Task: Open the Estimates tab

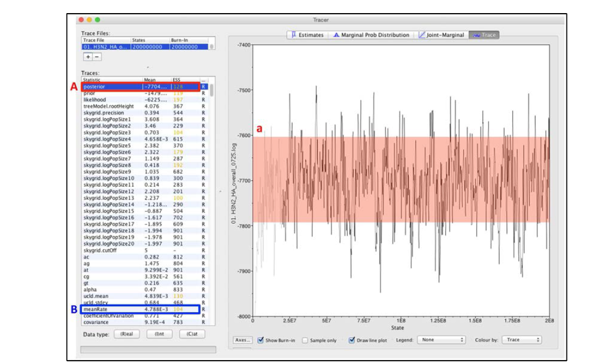Action: (x=307, y=35)
